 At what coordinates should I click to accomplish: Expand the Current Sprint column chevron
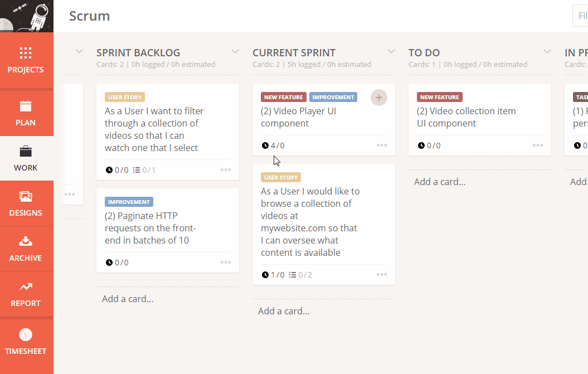391,52
